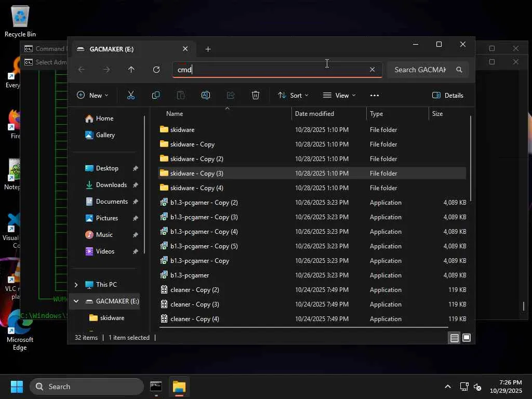Open Command Prompt from the taskbar
Image resolution: width=532 pixels, height=399 pixels.
pyautogui.click(x=156, y=387)
